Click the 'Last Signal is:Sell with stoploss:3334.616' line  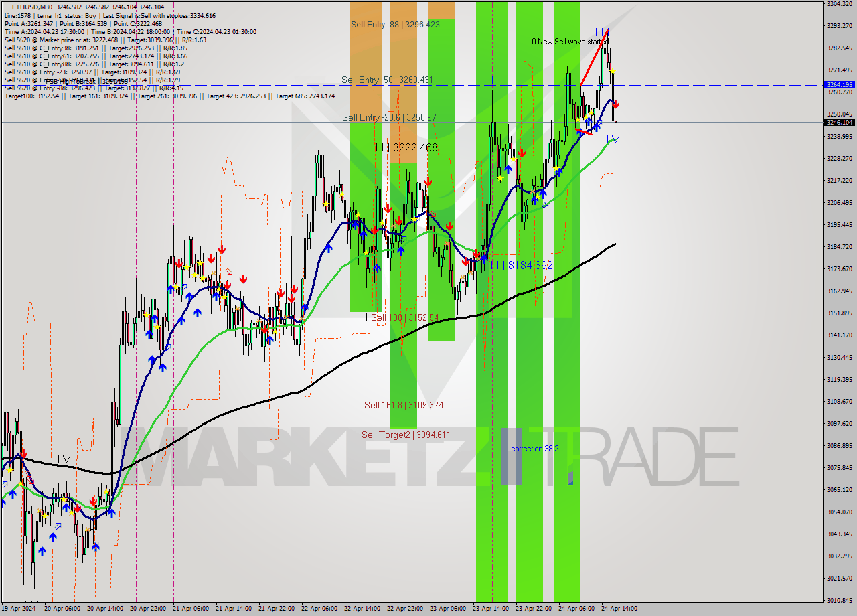click(159, 15)
